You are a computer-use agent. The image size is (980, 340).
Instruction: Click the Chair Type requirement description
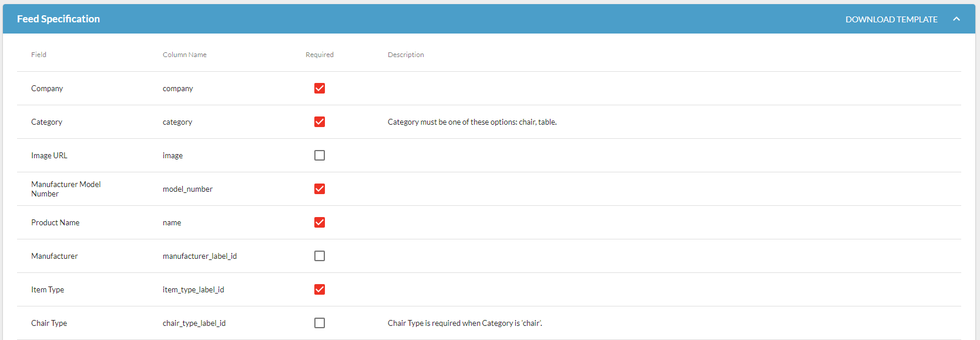(x=465, y=323)
